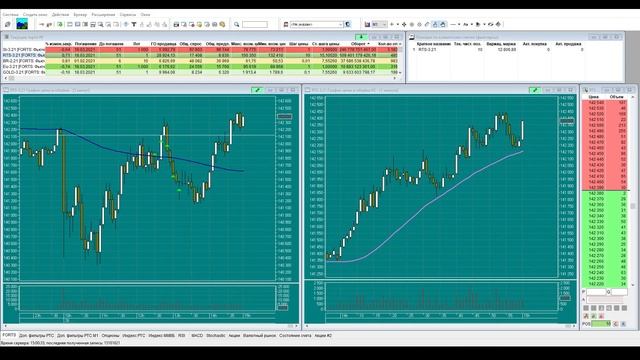Select the four-way move chart tool
Image resolution: width=640 pixels, height=360 pixels.
point(404,24)
